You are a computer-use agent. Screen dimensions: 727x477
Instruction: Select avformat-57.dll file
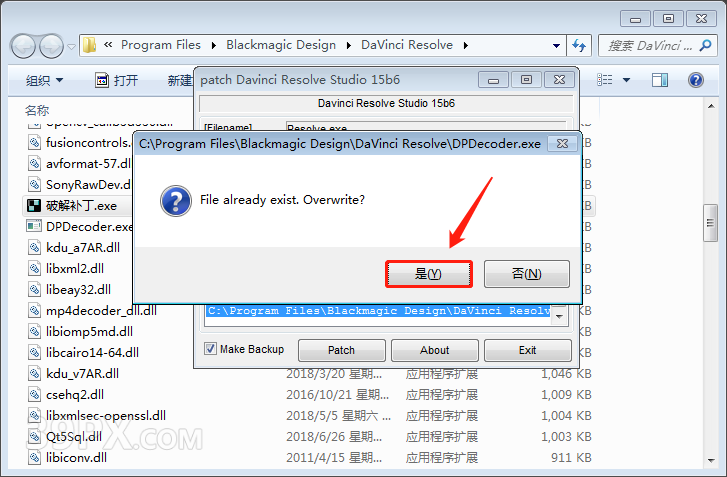pyautogui.click(x=88, y=164)
